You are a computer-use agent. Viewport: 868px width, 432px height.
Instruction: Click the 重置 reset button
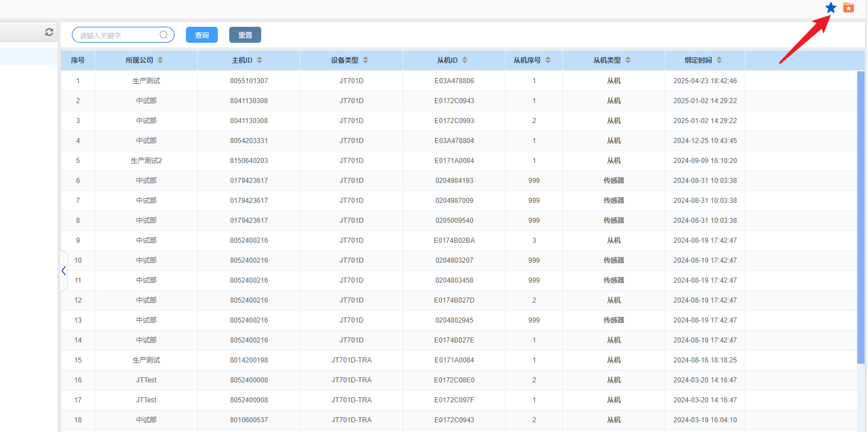[x=245, y=35]
